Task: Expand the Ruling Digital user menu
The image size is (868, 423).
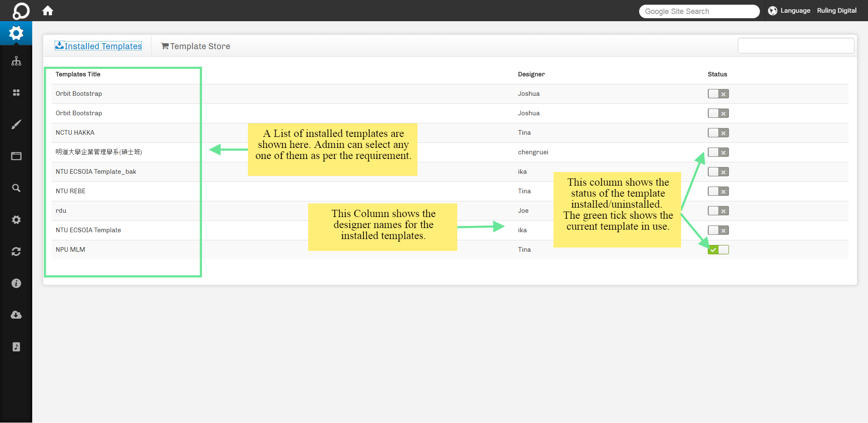Action: click(837, 11)
